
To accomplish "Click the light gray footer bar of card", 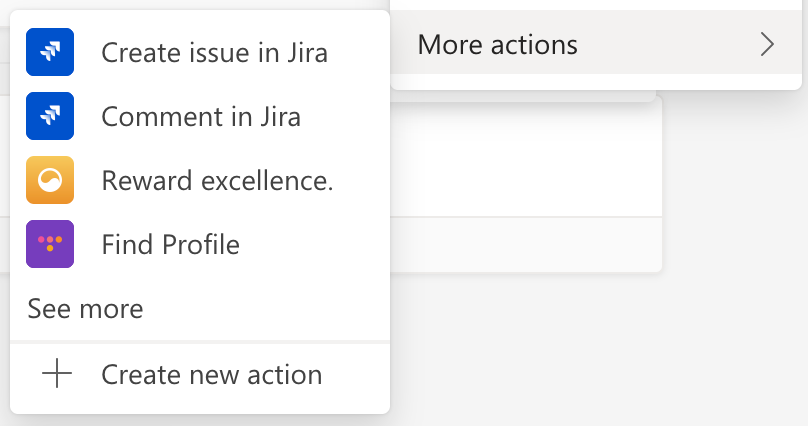I will [x=526, y=245].
